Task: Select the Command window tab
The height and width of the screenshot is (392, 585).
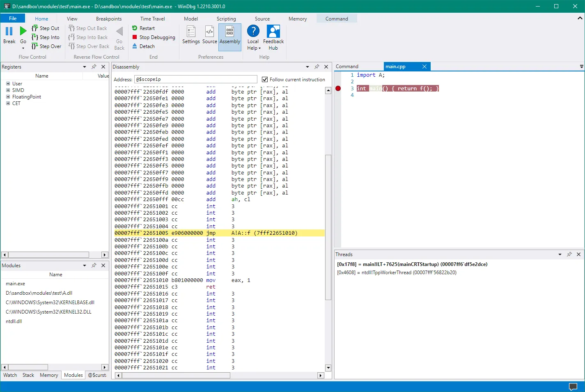Action: pyautogui.click(x=347, y=66)
